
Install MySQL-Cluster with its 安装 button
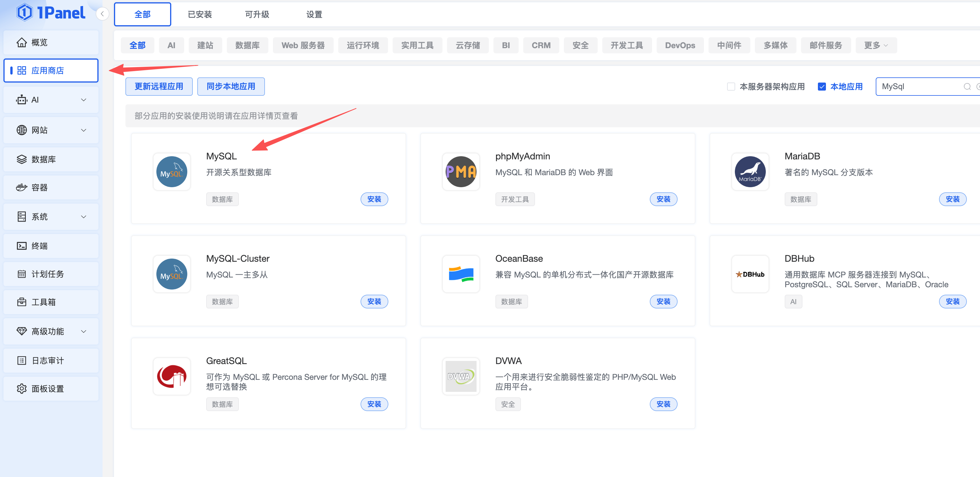374,302
